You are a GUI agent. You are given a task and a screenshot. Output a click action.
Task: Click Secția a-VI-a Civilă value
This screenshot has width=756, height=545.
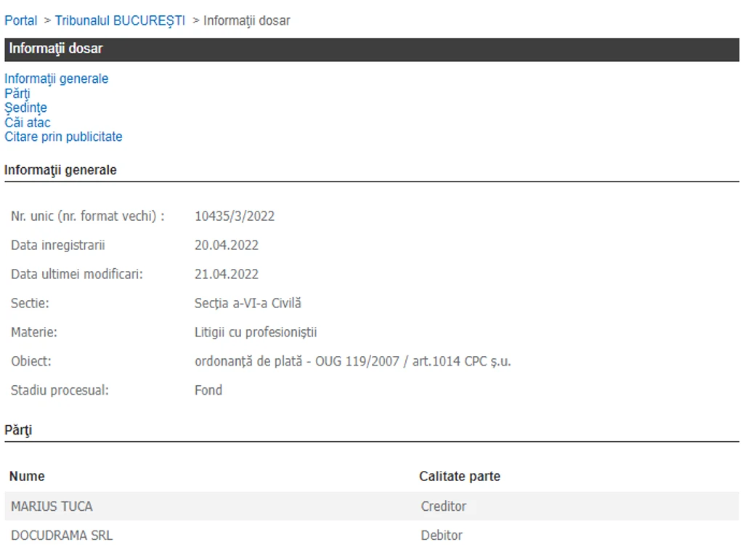pos(248,303)
